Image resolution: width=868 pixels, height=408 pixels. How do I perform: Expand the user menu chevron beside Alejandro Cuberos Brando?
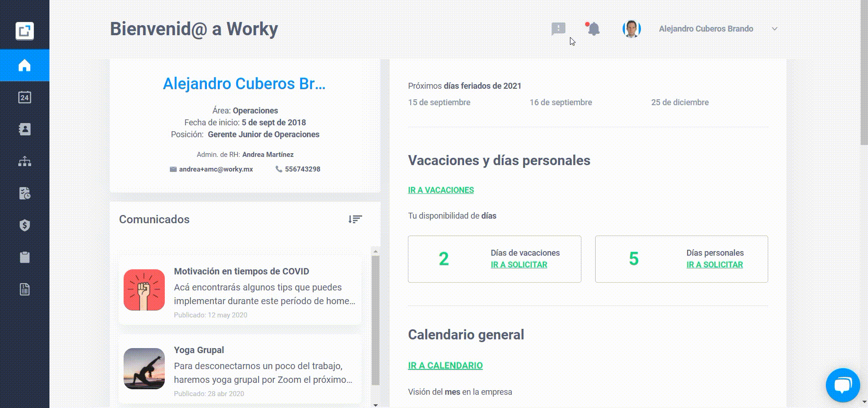point(775,29)
